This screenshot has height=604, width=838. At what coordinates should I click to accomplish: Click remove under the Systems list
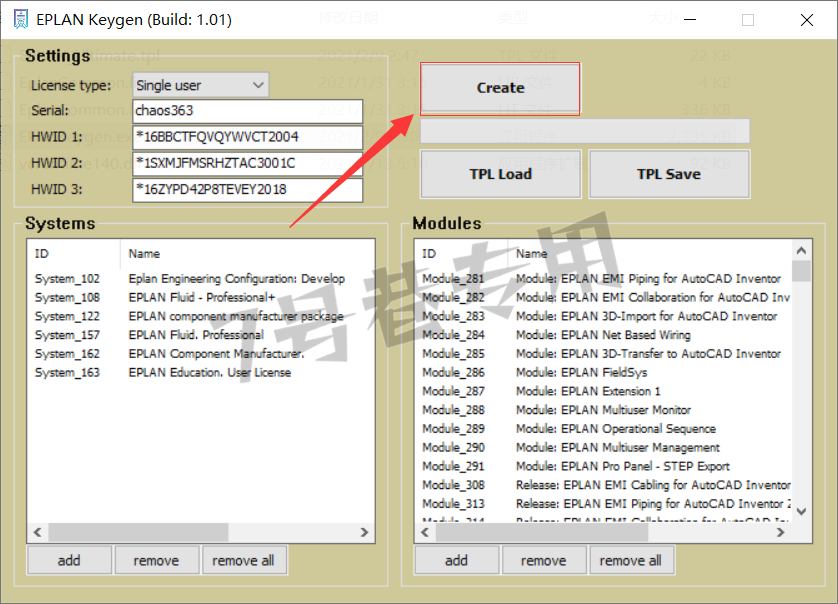pyautogui.click(x=156, y=560)
